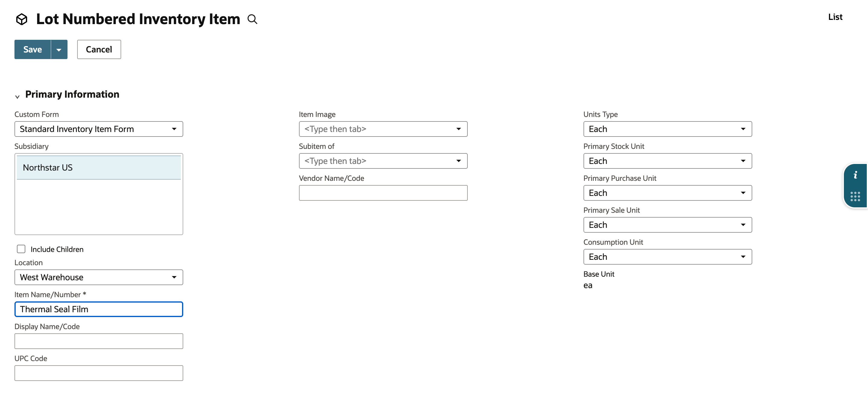Image resolution: width=868 pixels, height=393 pixels.
Task: Open the grid dots icon on right edge
Action: pos(855,196)
